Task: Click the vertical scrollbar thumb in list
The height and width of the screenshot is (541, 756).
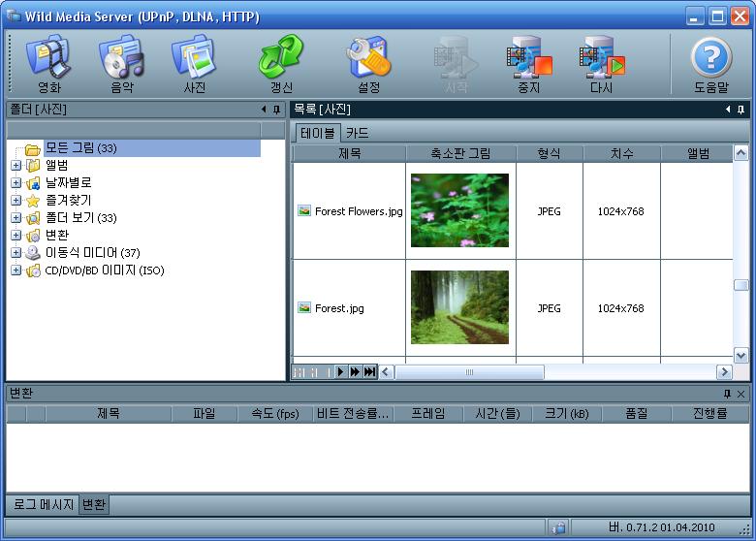Action: click(x=740, y=285)
